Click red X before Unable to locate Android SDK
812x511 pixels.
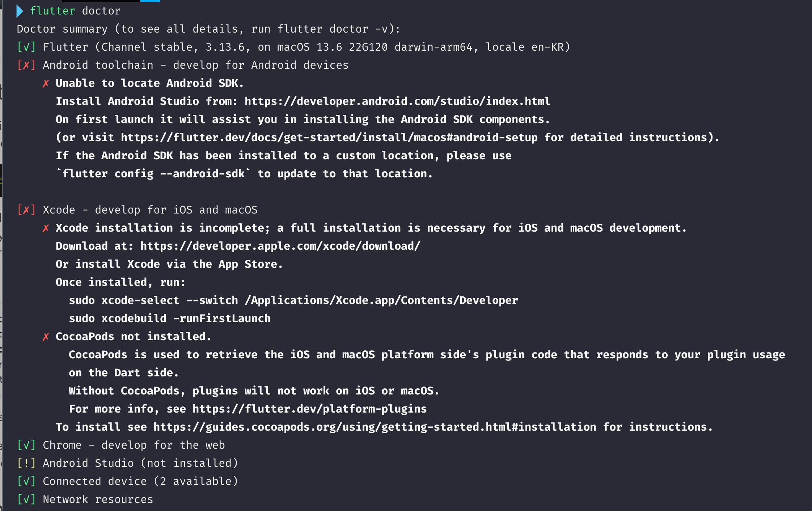(46, 84)
